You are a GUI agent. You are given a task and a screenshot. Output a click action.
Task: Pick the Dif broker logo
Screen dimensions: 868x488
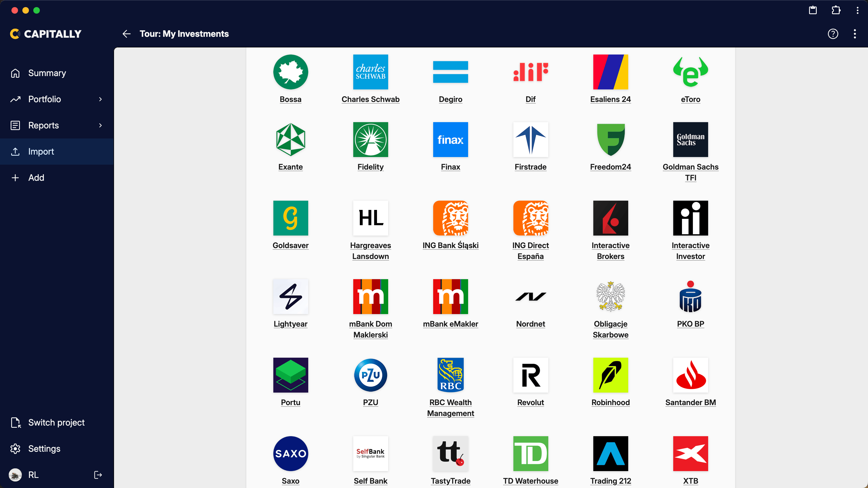[x=530, y=72]
